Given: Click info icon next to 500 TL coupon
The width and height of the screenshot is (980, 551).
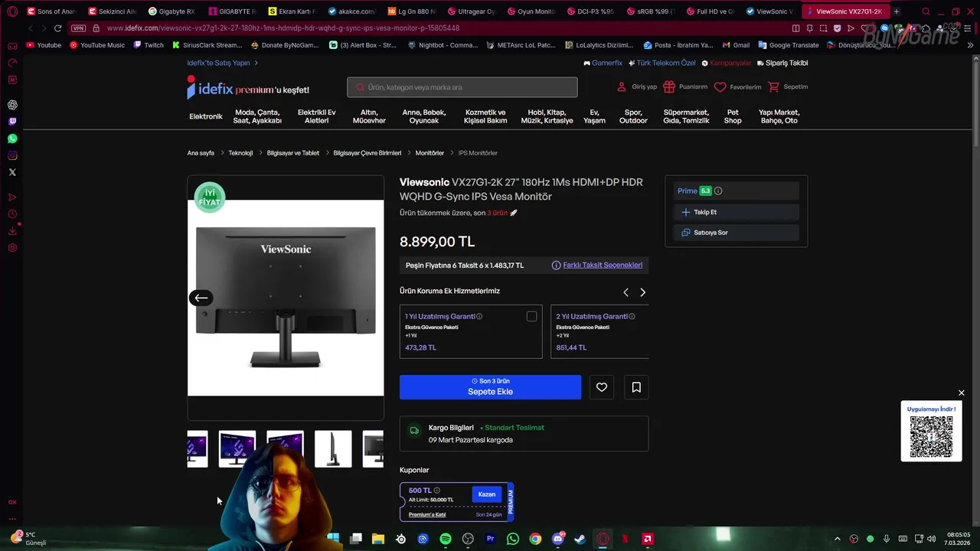Looking at the screenshot, I should click(x=437, y=491).
